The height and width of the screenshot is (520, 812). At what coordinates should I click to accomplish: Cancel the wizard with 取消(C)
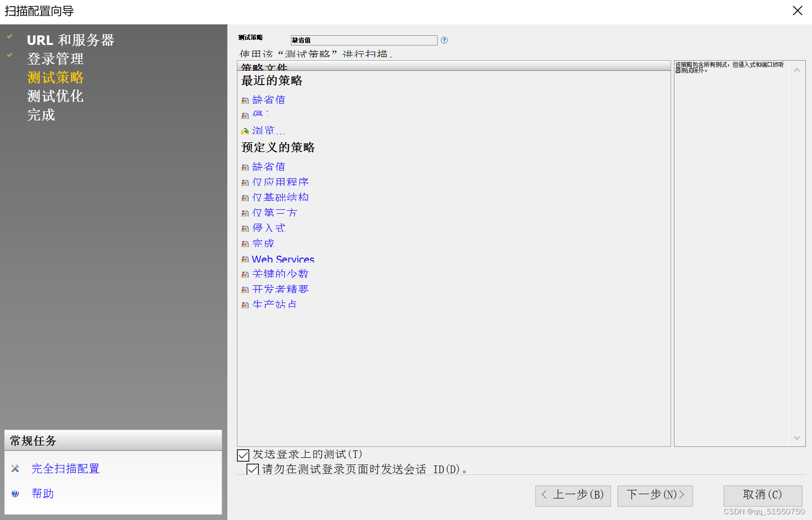[763, 495]
